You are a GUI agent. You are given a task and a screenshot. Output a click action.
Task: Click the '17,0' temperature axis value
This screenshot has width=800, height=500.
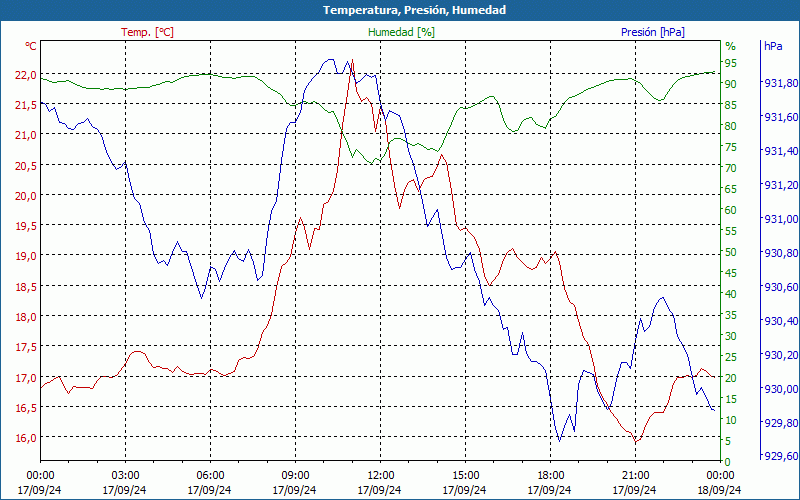pyautogui.click(x=26, y=377)
